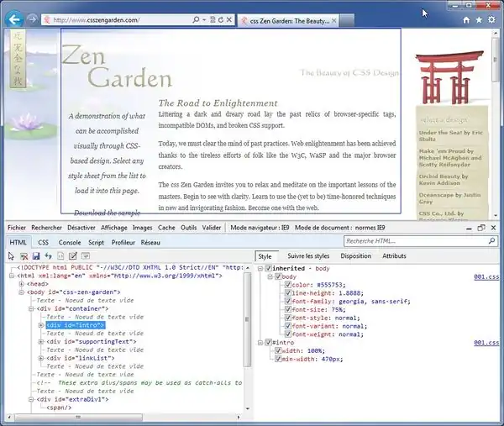Viewport: 504px width, 426px height.
Task: Click the browser Back arrow button
Action: (14, 18)
